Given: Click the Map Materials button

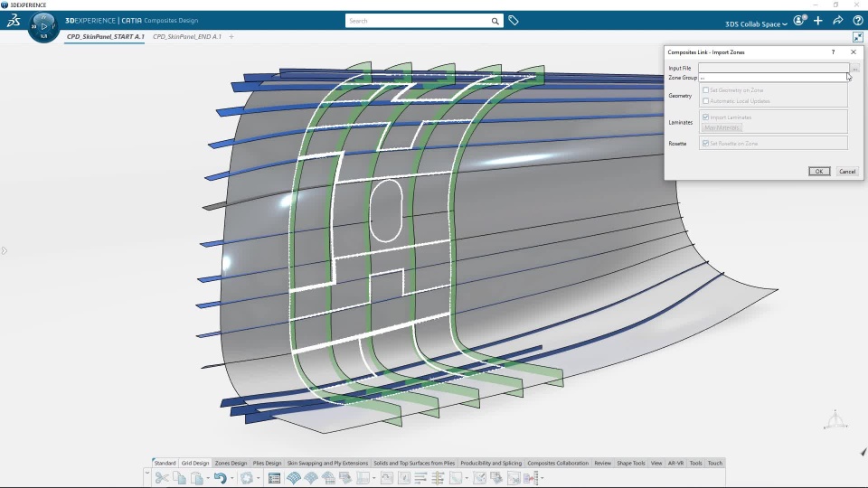Looking at the screenshot, I should tap(722, 127).
